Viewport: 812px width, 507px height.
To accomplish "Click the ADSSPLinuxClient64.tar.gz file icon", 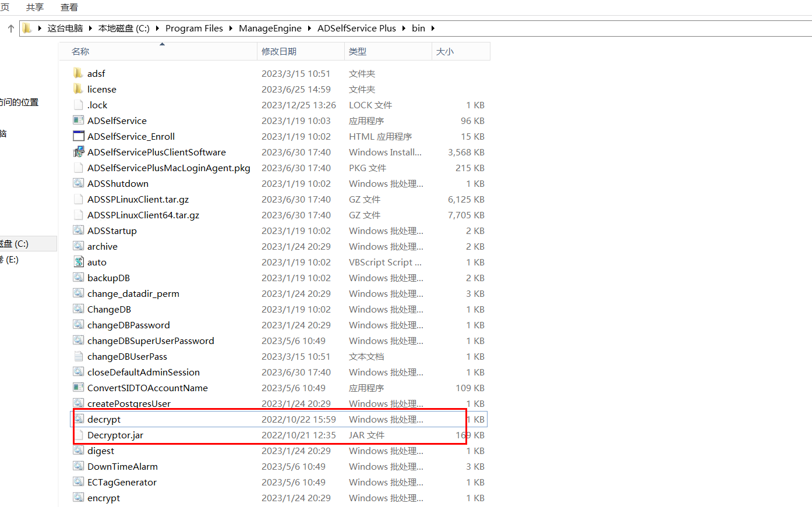I will click(78, 215).
